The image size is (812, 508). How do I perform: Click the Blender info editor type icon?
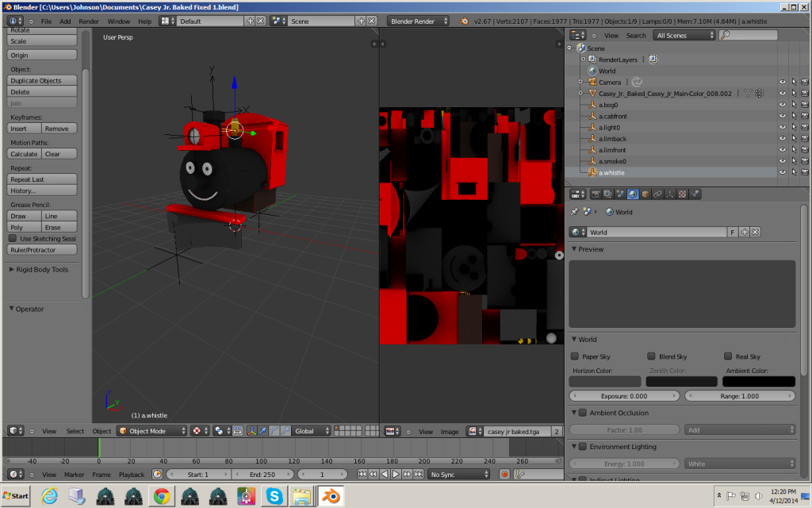point(16,21)
